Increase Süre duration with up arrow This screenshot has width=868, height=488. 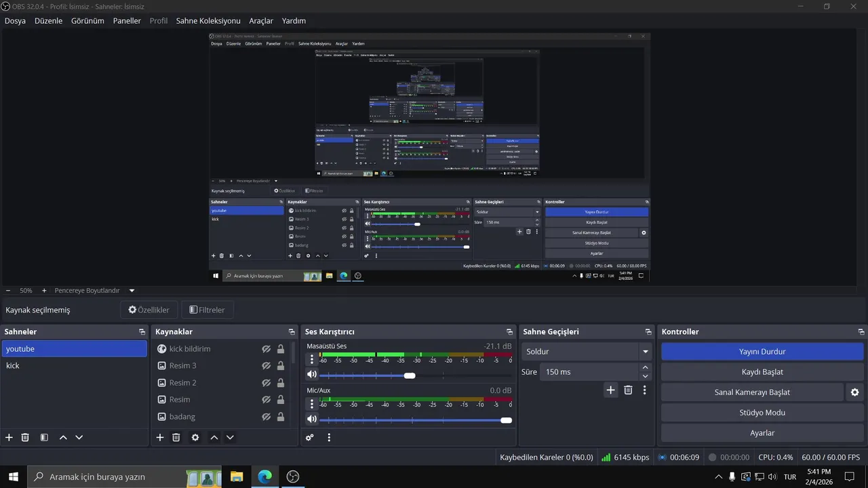pos(645,368)
